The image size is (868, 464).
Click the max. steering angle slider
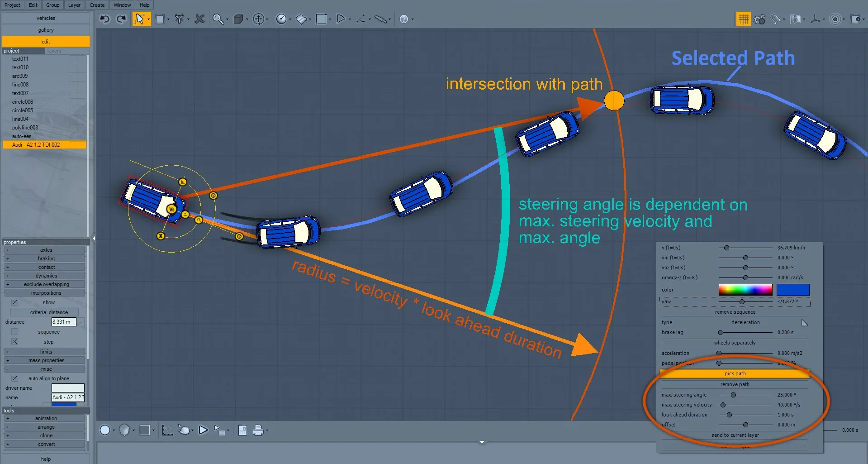click(x=745, y=395)
